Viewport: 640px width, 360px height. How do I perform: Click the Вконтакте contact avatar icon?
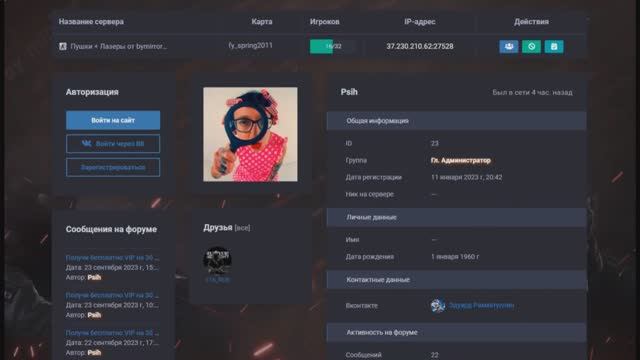point(438,305)
